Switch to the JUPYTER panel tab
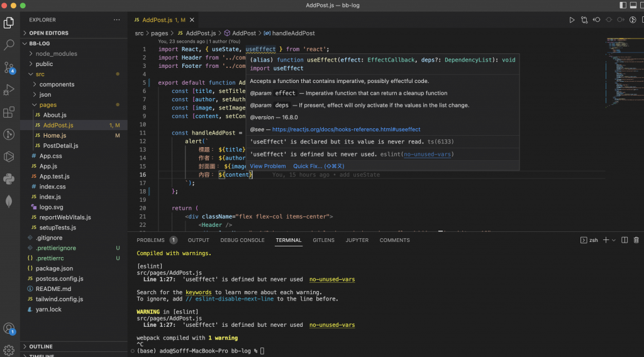The height and width of the screenshot is (357, 644). click(x=357, y=240)
